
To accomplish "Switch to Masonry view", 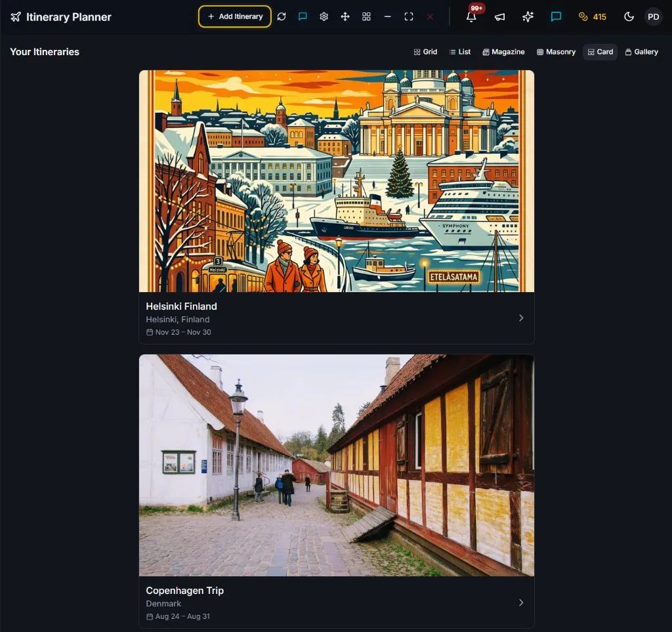I will tap(556, 52).
